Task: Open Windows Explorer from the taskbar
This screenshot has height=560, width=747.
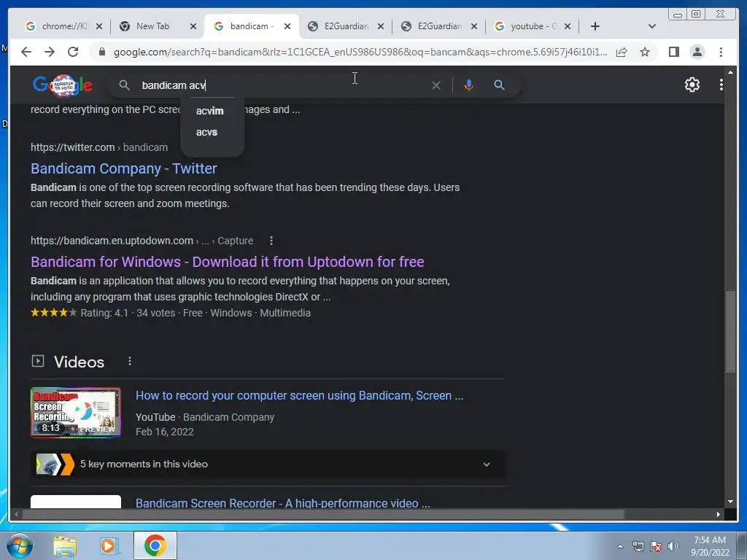Action: [x=65, y=546]
